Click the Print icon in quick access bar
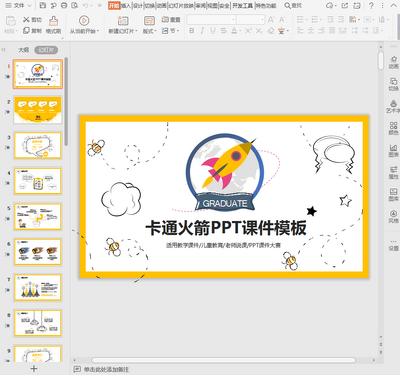The width and height of the screenshot is (400, 375). coord(64,6)
